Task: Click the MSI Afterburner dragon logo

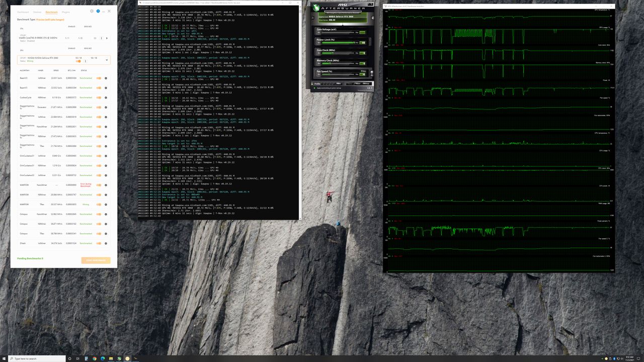Action: [316, 9]
